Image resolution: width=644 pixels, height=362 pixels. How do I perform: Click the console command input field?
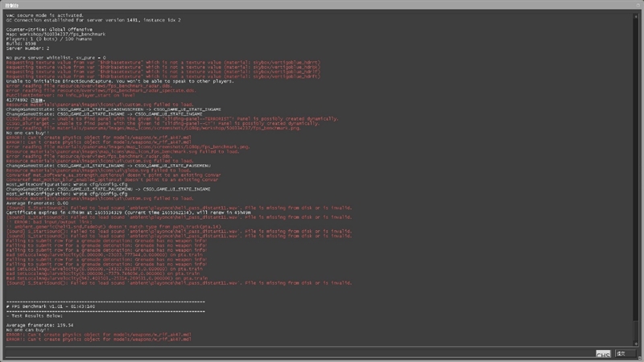coord(298,353)
